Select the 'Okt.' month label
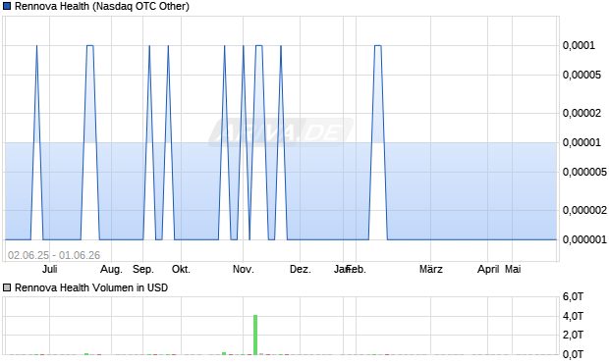 click(x=181, y=269)
